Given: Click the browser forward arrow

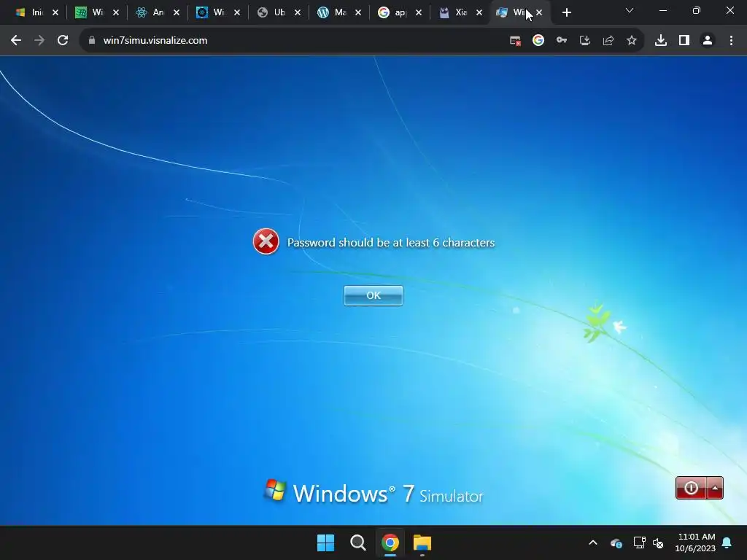Looking at the screenshot, I should click(39, 41).
